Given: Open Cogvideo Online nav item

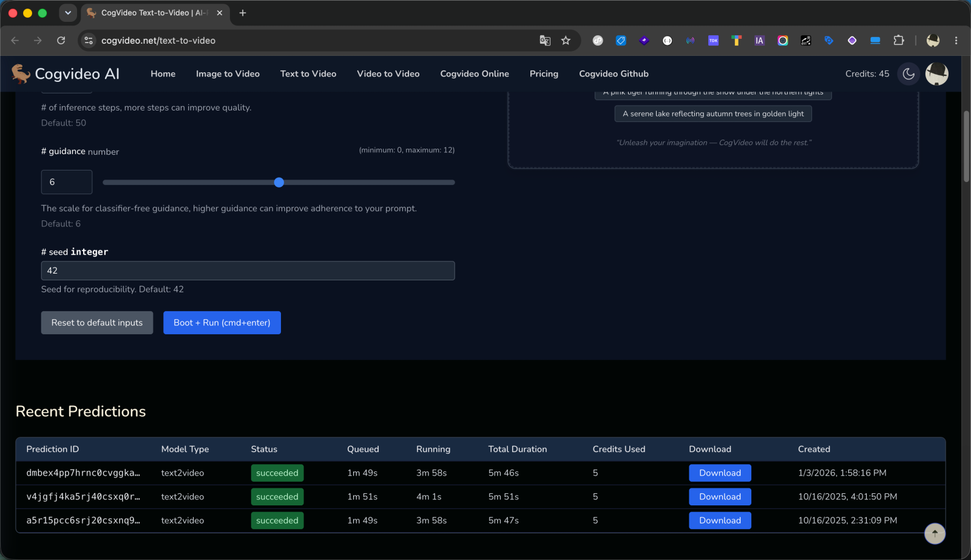Looking at the screenshot, I should 475,74.
